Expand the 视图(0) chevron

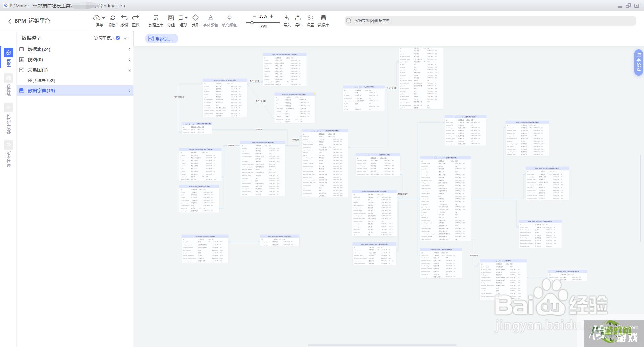[129, 60]
